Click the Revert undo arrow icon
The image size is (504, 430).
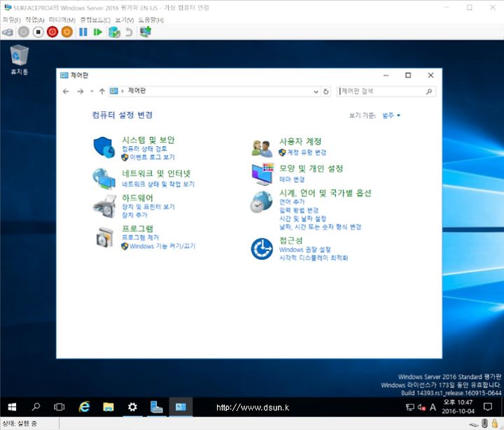(x=129, y=32)
